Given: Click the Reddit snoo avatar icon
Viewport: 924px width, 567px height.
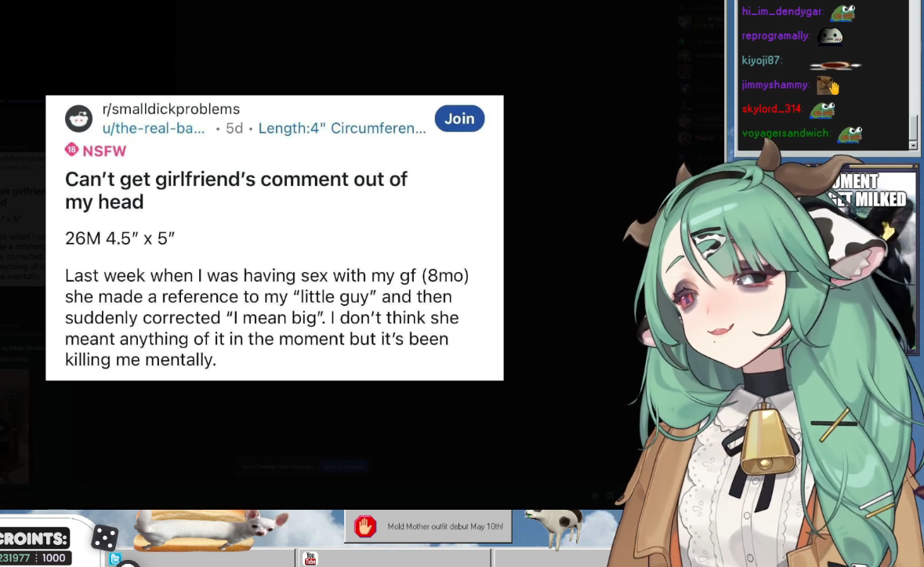Looking at the screenshot, I should pyautogui.click(x=78, y=118).
